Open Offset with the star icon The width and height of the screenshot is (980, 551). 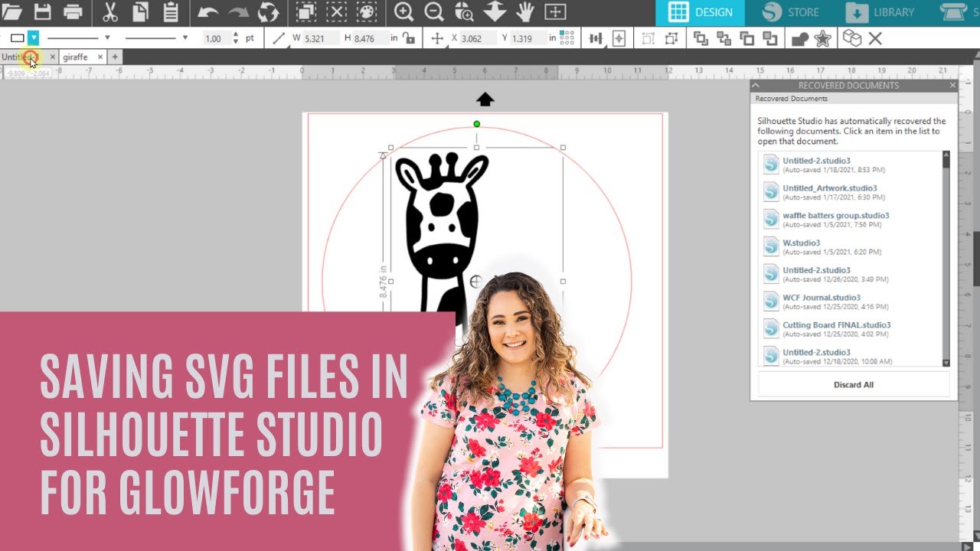(x=823, y=38)
